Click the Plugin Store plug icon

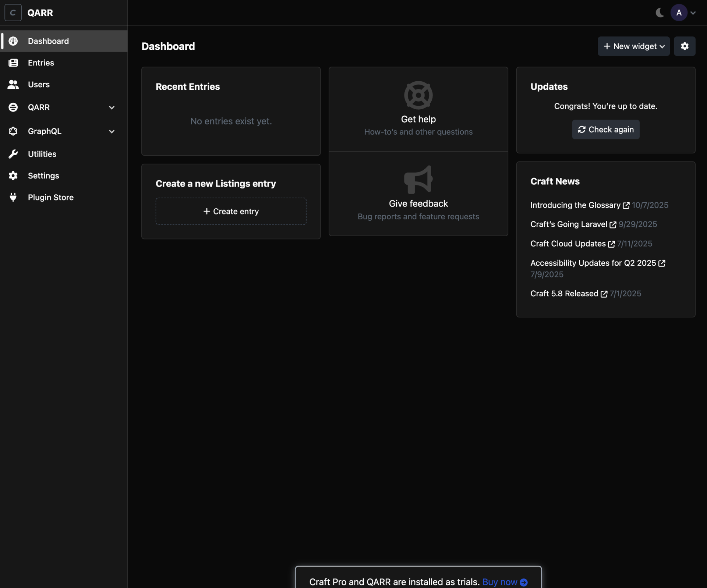coord(13,197)
